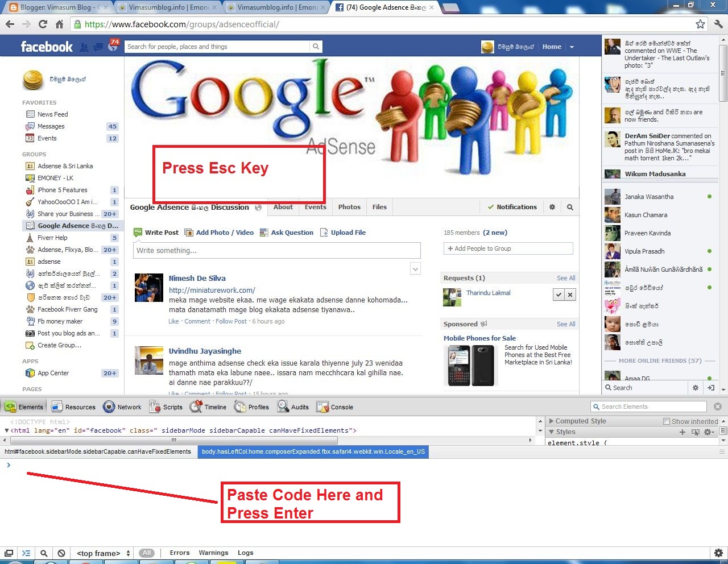The height and width of the screenshot is (564, 728).
Task: Switch to Network panel
Action: point(122,407)
